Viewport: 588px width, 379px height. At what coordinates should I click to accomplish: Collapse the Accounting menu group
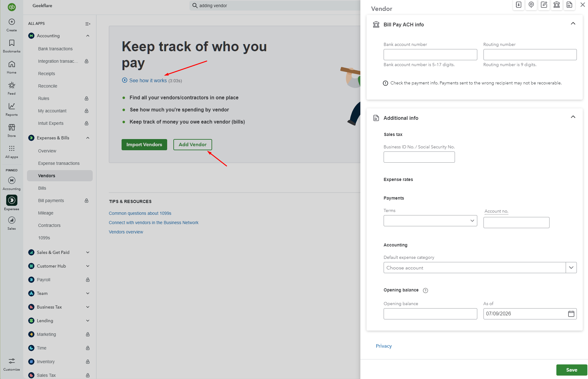pyautogui.click(x=88, y=36)
